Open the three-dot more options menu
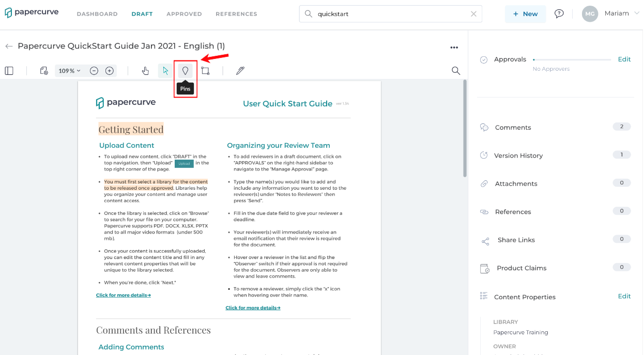Image resolution: width=644 pixels, height=355 pixels. (454, 48)
